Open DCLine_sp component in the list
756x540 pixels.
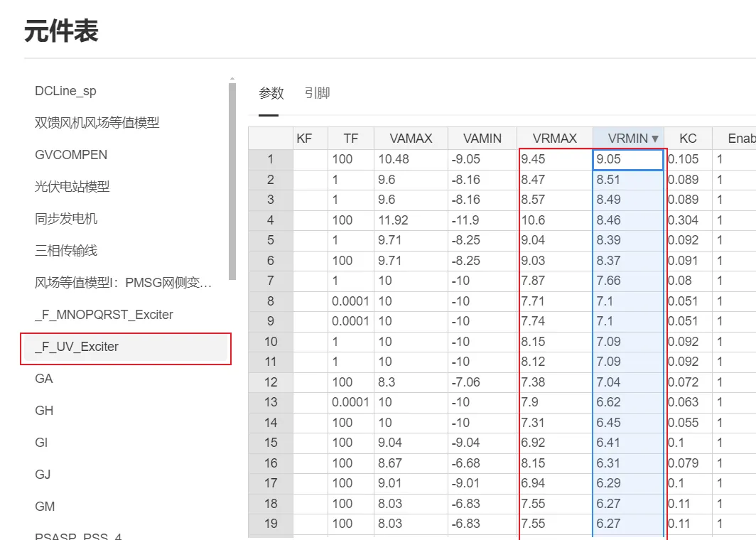(65, 91)
